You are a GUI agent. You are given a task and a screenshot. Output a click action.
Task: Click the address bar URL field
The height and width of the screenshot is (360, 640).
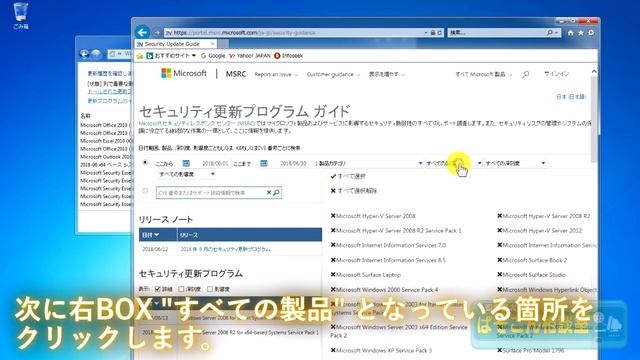(293, 33)
